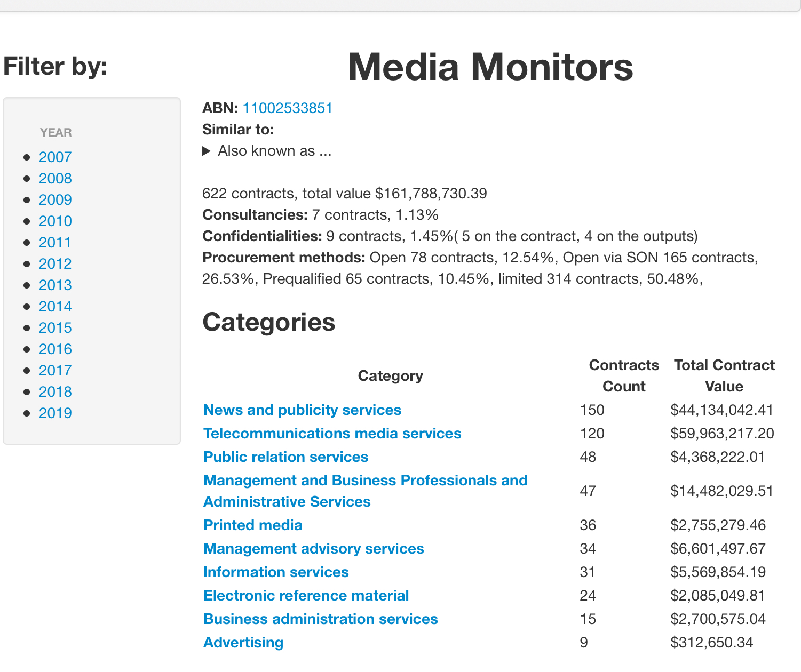Select the contract count 47
This screenshot has width=801, height=672.
(x=588, y=491)
